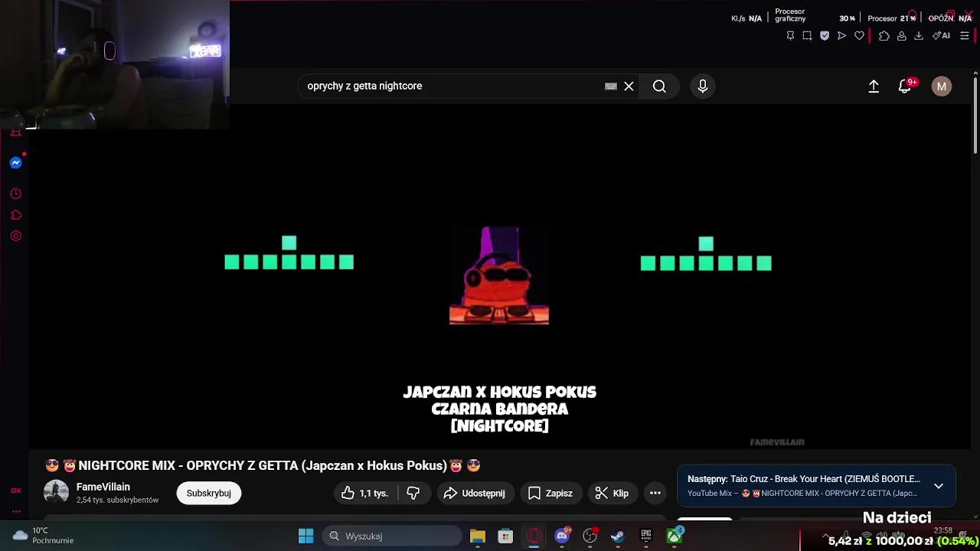The image size is (980, 551).
Task: Subscribe with the Subskrybuj button
Action: point(209,494)
